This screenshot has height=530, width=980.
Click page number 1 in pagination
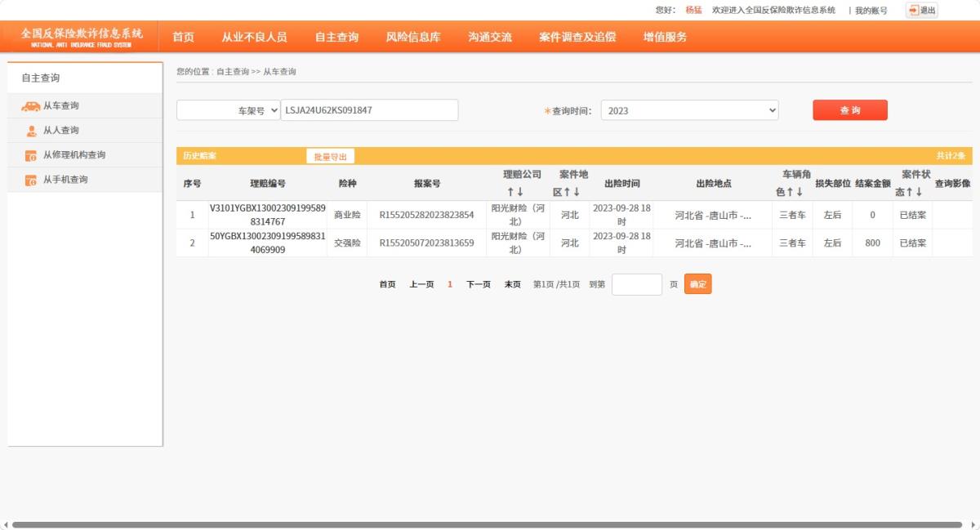450,284
